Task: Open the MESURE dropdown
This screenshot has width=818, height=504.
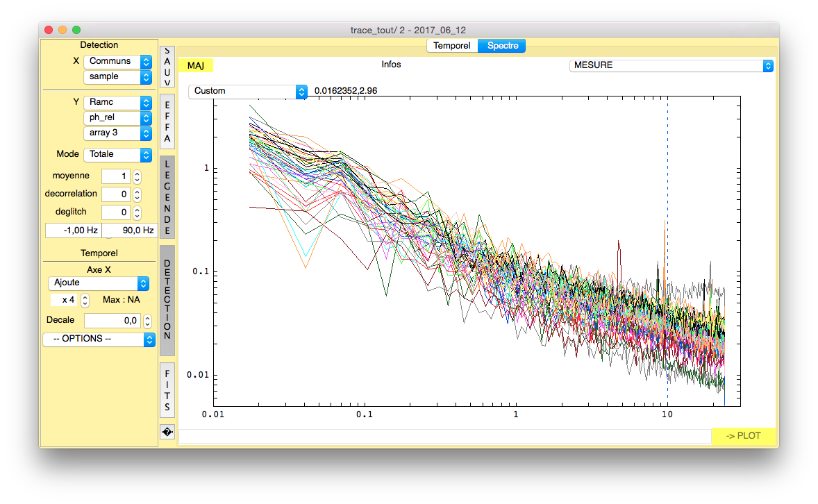Action: (670, 65)
